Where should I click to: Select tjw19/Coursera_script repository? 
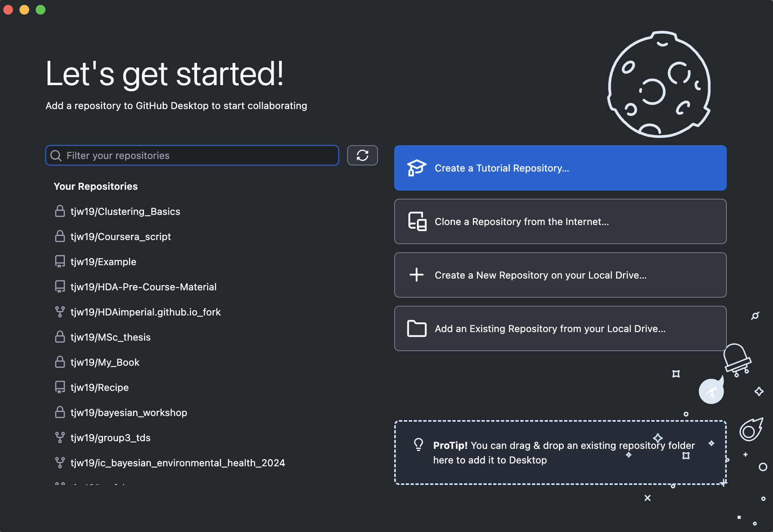(x=212, y=236)
